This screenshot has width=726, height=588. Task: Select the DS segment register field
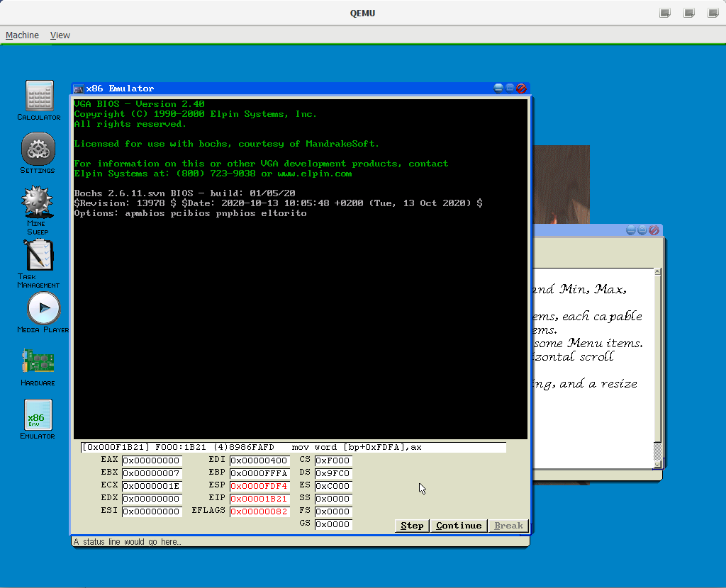(x=333, y=473)
